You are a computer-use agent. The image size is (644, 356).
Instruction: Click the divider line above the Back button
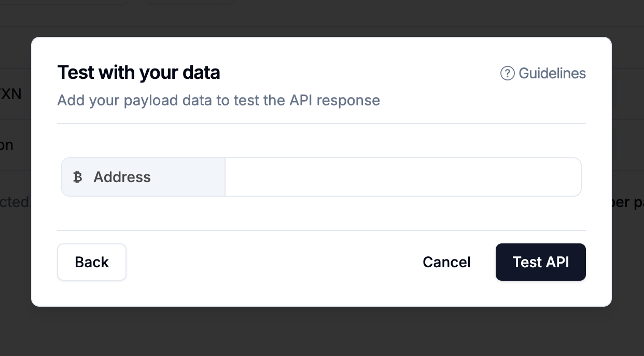321,230
